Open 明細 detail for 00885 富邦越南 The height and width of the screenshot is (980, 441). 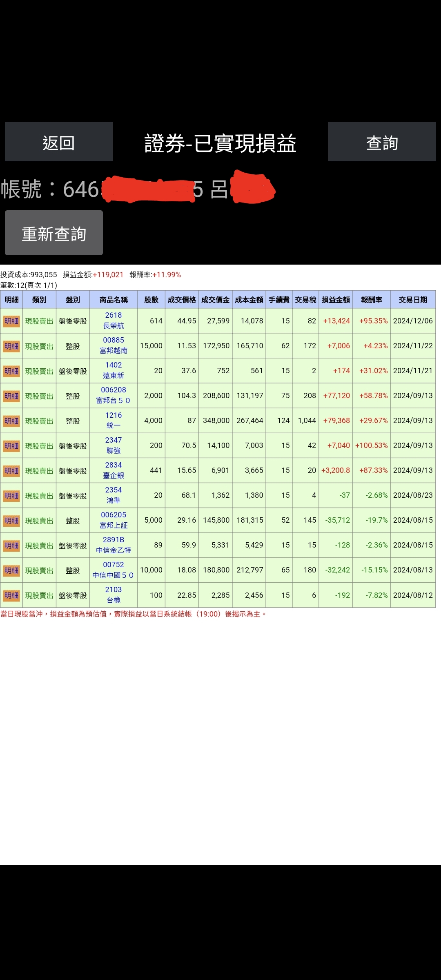[x=11, y=346]
